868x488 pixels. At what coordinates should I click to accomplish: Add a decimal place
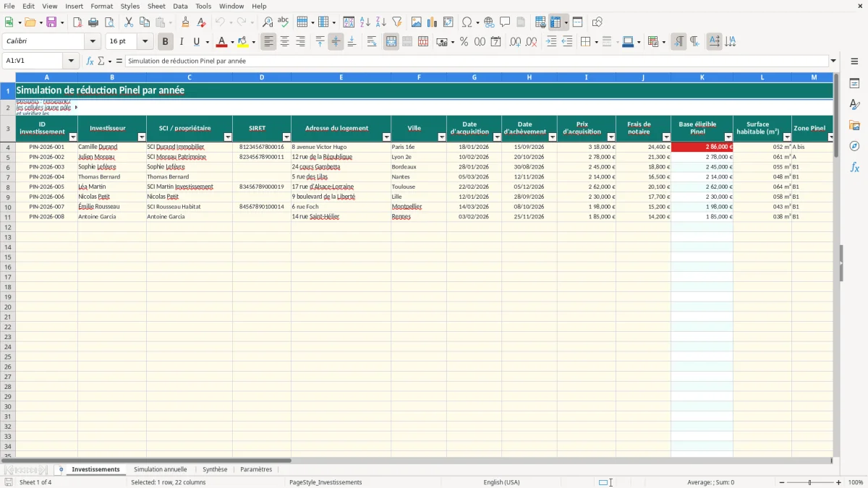click(x=515, y=42)
